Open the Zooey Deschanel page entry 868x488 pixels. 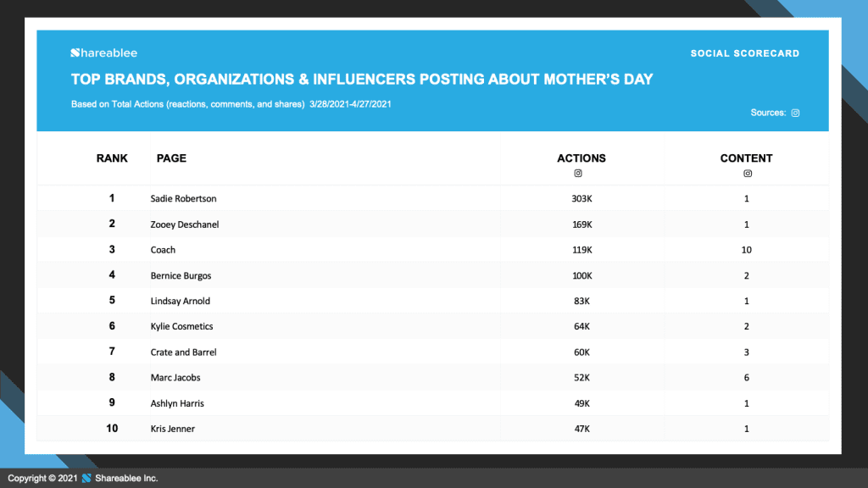click(186, 225)
